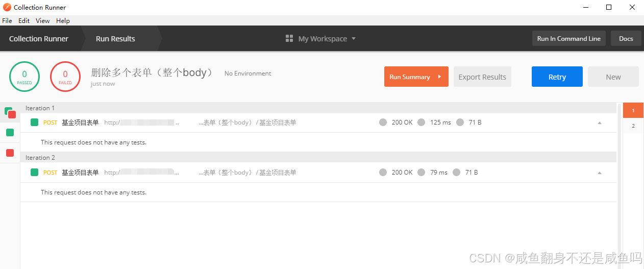Screen dimensions: 644x269
Task: Show all results using the green-red filter icon
Action: pos(10,112)
